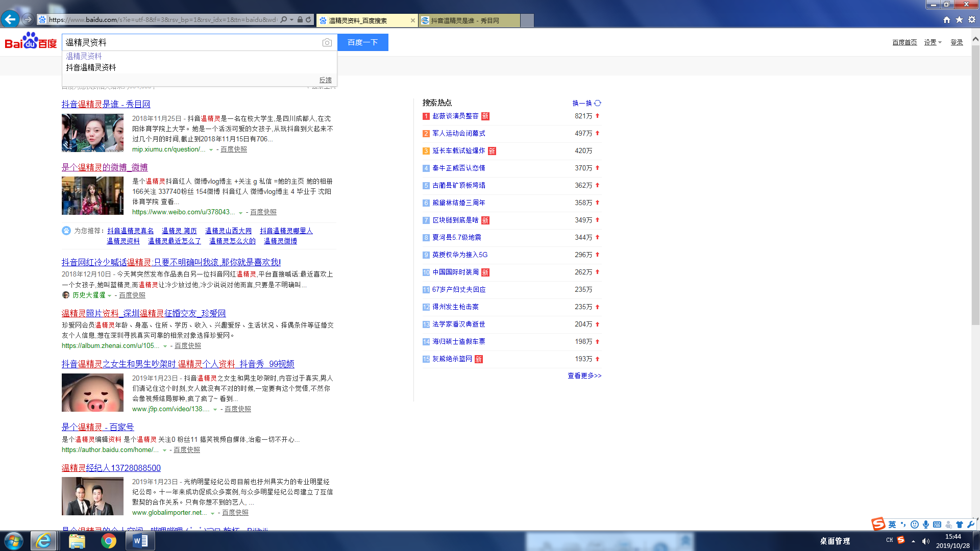Click the browser back arrow button
Viewport: 980px width, 551px height.
point(10,19)
